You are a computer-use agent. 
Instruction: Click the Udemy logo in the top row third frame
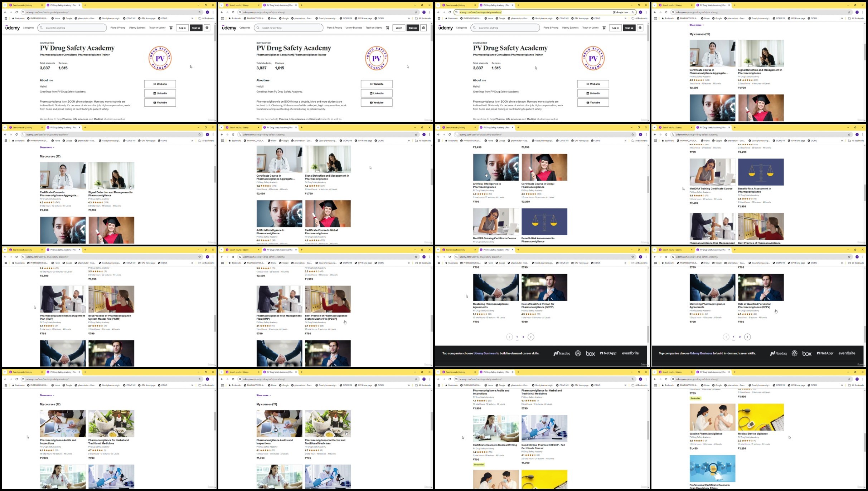pyautogui.click(x=446, y=28)
